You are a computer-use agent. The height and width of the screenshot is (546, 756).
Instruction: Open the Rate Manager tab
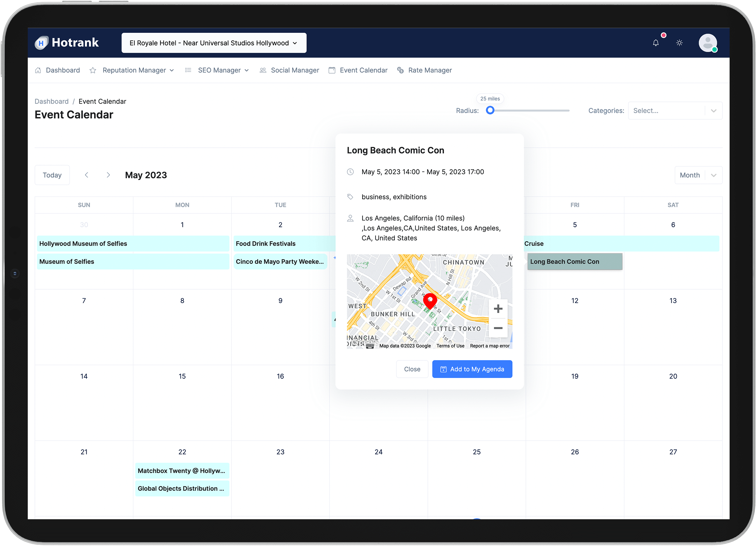pyautogui.click(x=430, y=70)
